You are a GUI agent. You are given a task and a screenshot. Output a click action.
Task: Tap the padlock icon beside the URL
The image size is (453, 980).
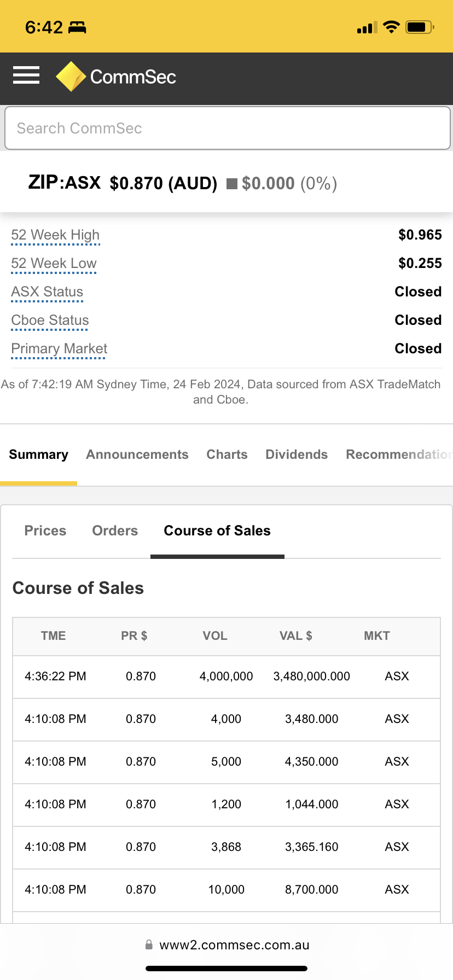pos(149,944)
